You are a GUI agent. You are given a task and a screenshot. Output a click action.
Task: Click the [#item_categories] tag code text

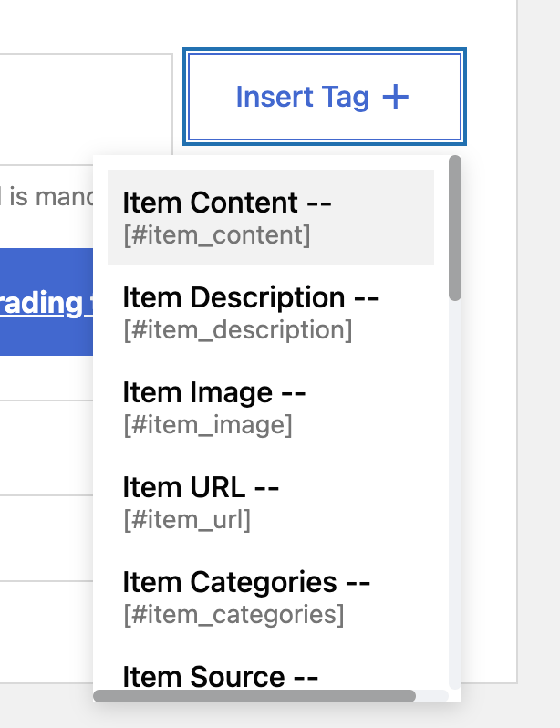(x=233, y=615)
